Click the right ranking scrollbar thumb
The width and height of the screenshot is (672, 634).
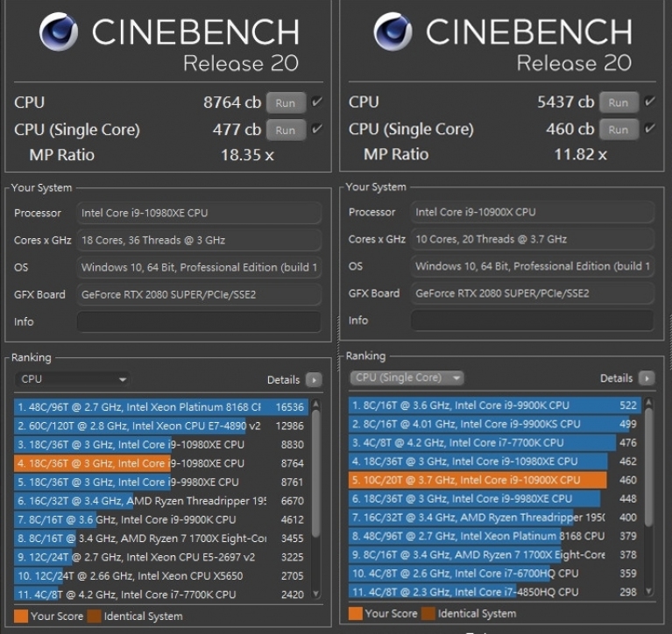648,467
